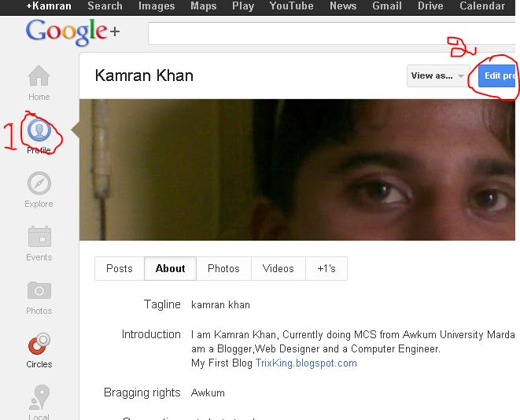Viewport: 520px width, 420px height.
Task: Open YouTube in the top bar
Action: coord(292,6)
